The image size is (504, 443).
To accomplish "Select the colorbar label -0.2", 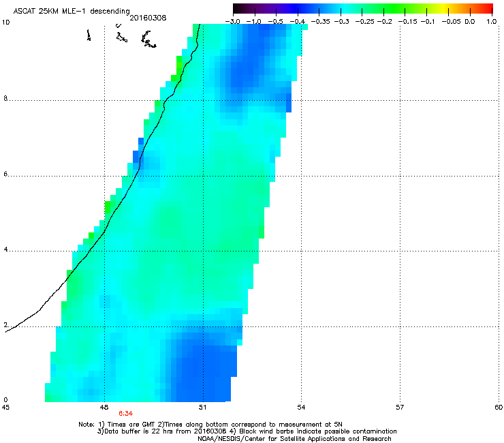I will (384, 22).
